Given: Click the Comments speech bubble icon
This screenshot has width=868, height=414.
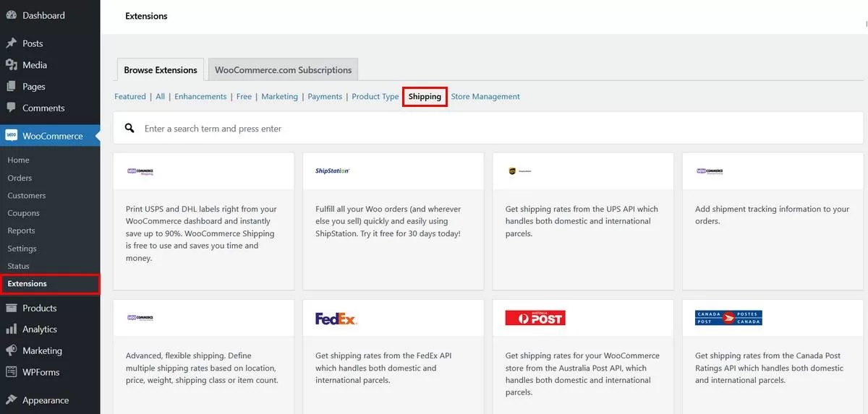Looking at the screenshot, I should (x=12, y=108).
